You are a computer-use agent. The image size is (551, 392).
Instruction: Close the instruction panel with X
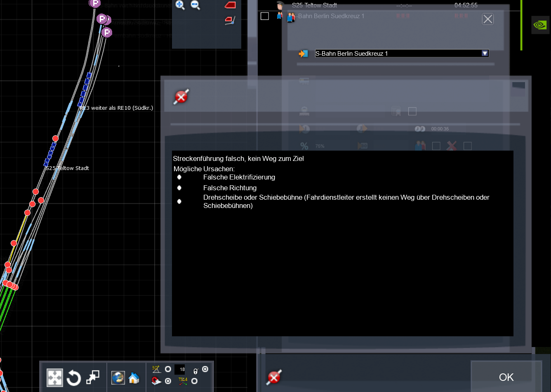487,19
